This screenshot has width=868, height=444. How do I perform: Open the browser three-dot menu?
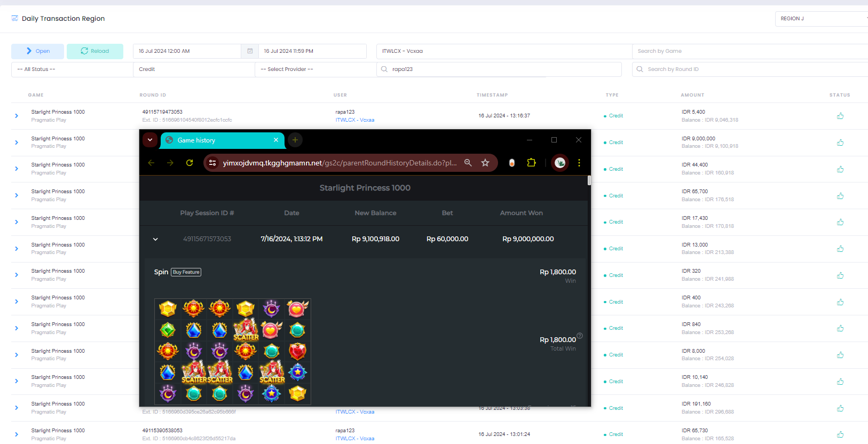point(579,163)
